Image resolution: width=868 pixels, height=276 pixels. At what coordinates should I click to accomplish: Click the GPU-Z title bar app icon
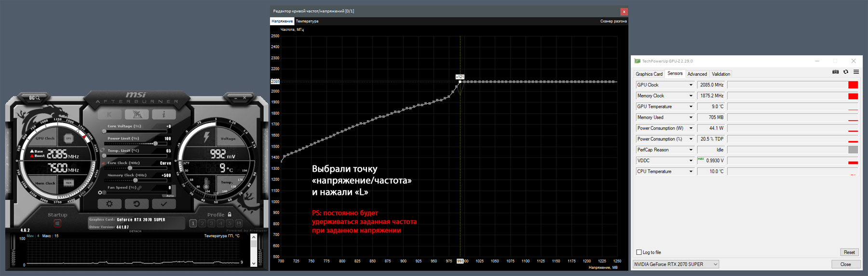[637, 61]
